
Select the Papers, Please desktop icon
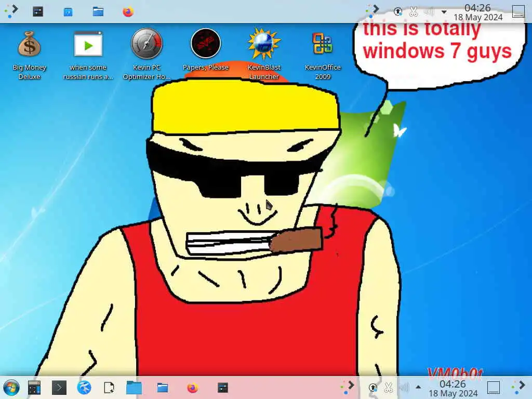point(206,50)
